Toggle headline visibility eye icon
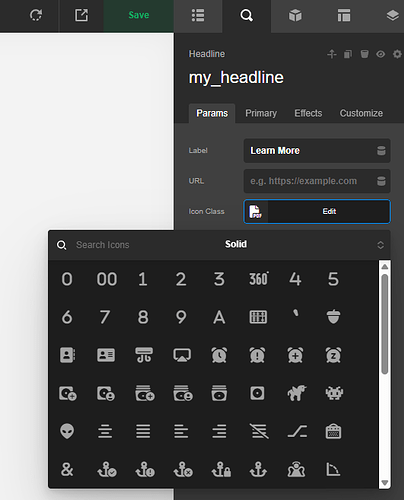The width and height of the screenshot is (404, 500). 381,54
